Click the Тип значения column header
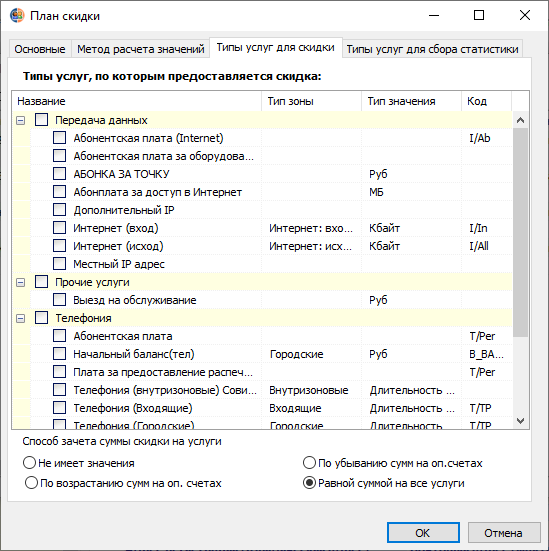Viewport: 549px width, 551px height. pos(411,101)
